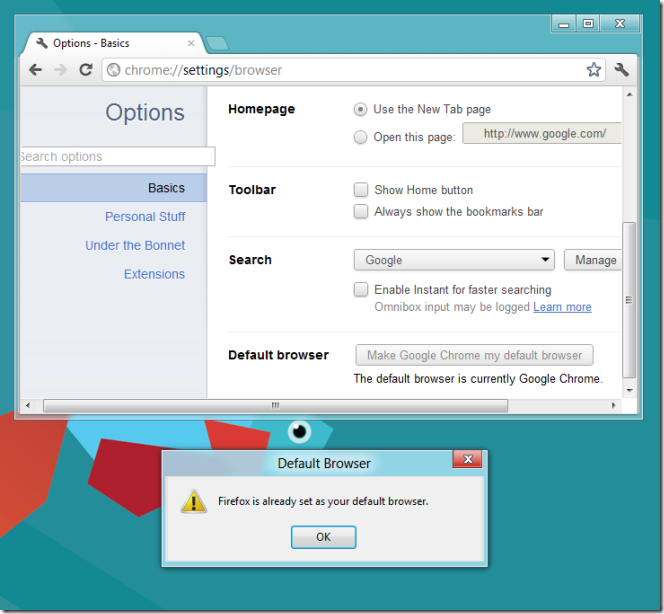664x614 pixels.
Task: Enable the Show Home button checkbox
Action: coord(361,190)
